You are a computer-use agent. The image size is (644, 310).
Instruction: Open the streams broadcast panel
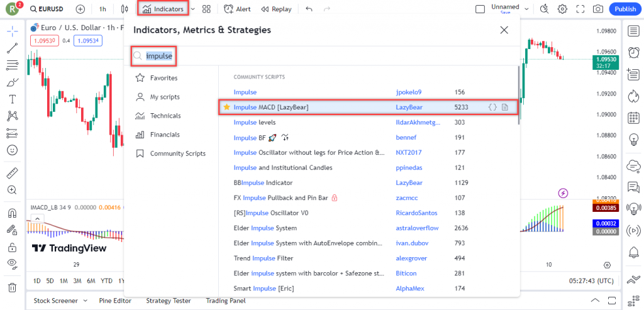pos(634,231)
